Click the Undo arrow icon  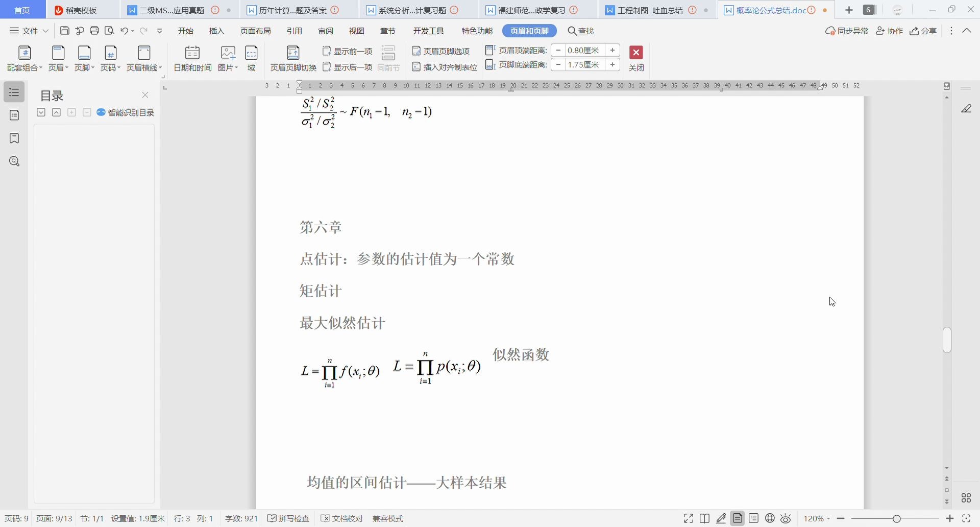tap(125, 31)
